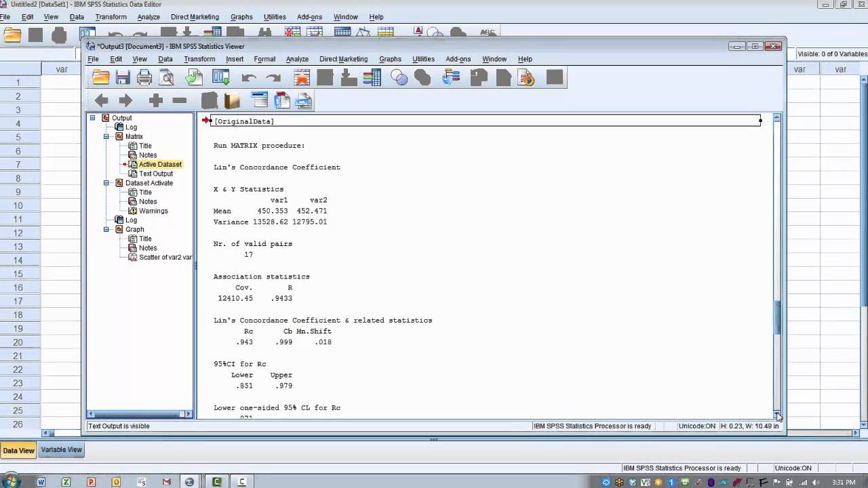
Task: Click the Export output icon
Action: click(x=194, y=78)
